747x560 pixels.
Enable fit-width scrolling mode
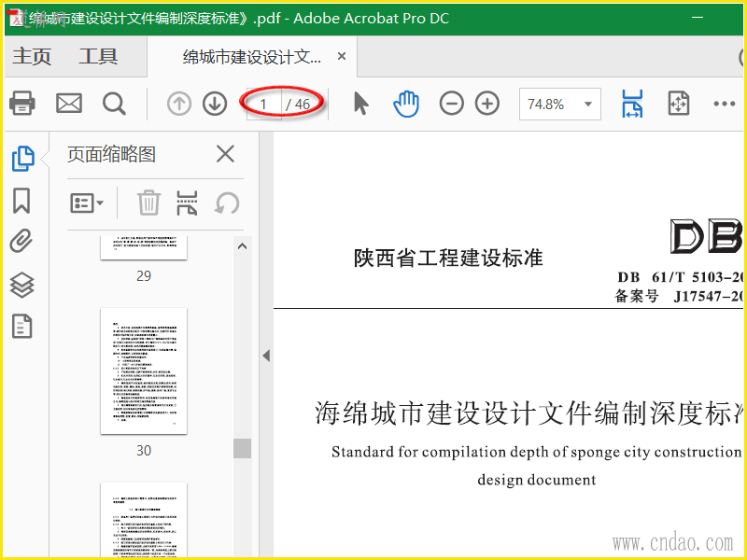(633, 104)
